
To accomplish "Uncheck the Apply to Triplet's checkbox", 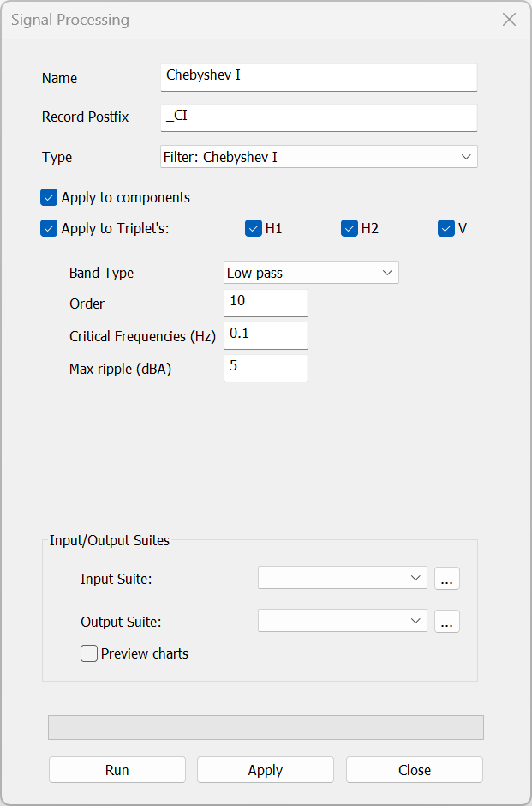I will click(x=49, y=229).
